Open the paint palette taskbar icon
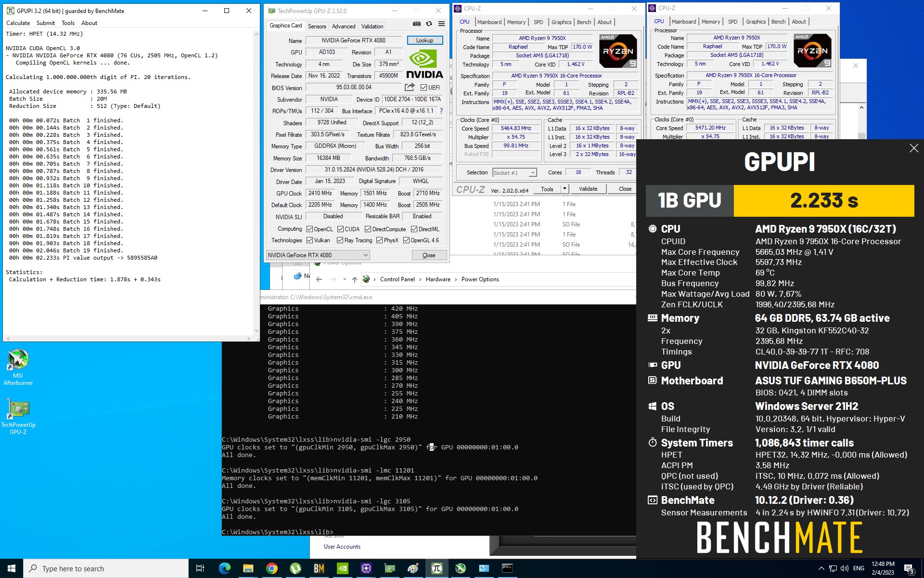This screenshot has width=924, height=578. point(413,568)
